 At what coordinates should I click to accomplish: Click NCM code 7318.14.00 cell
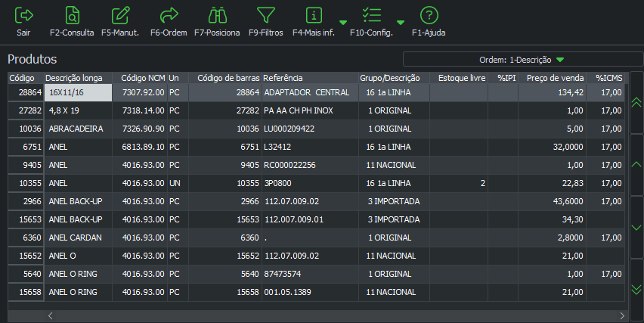click(x=140, y=110)
